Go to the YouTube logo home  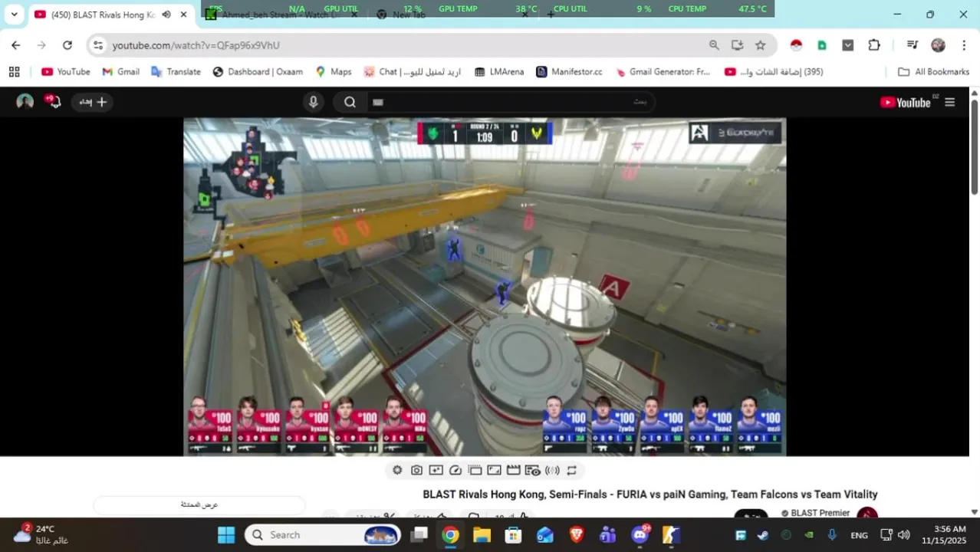[906, 103]
